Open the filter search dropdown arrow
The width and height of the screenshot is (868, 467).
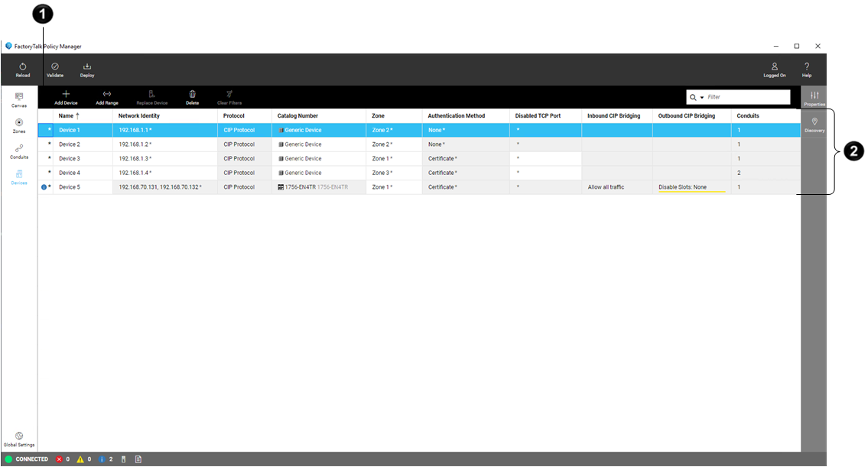(x=702, y=98)
